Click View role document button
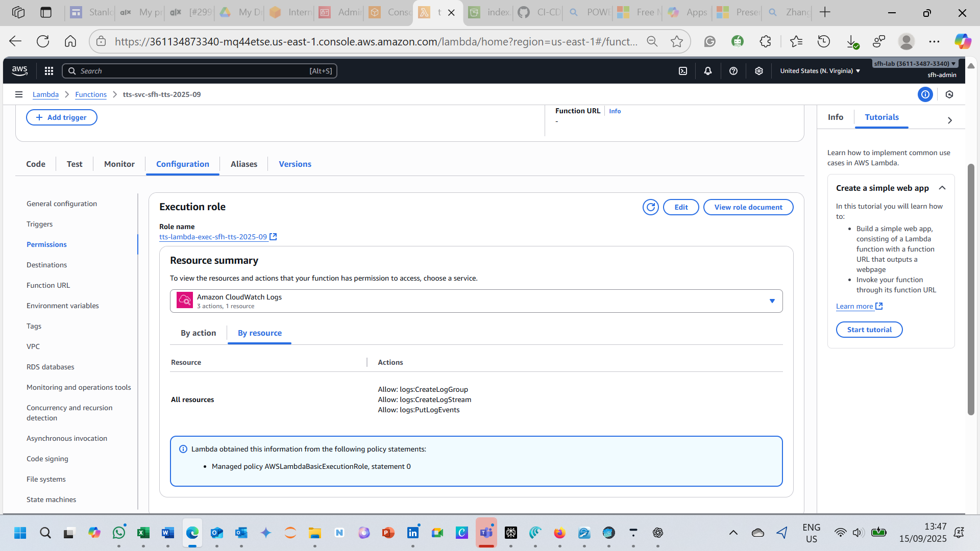This screenshot has height=551, width=980. click(748, 207)
